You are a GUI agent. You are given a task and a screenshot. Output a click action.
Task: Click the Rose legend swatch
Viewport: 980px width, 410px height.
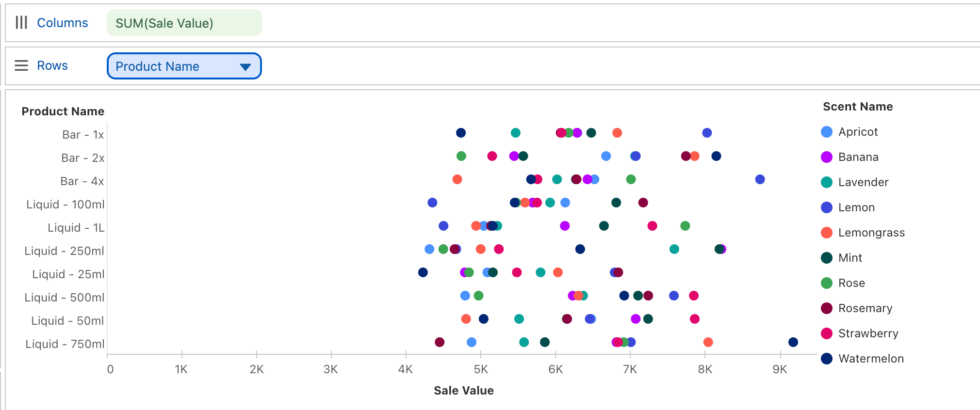pos(827,283)
